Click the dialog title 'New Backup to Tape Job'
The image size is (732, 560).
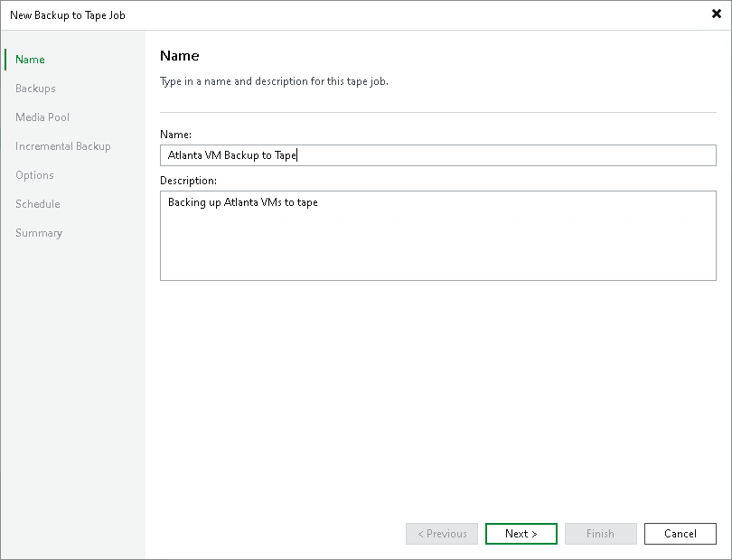click(x=68, y=15)
